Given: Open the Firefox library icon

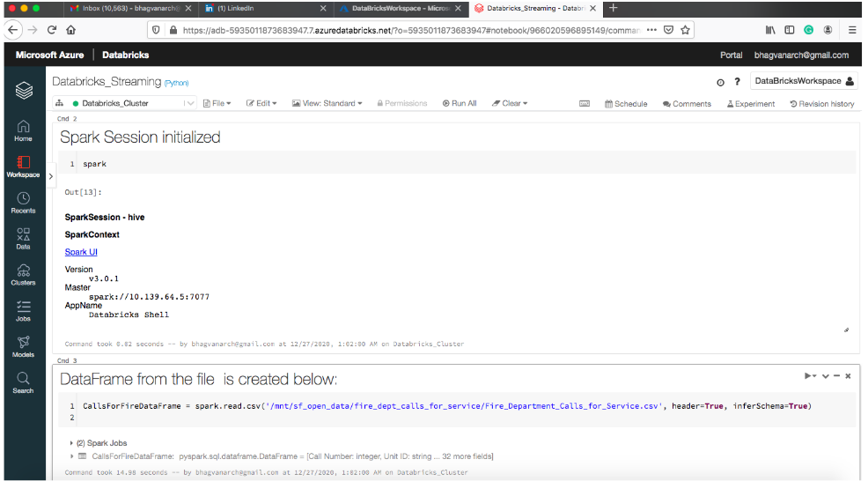Looking at the screenshot, I should 770,30.
